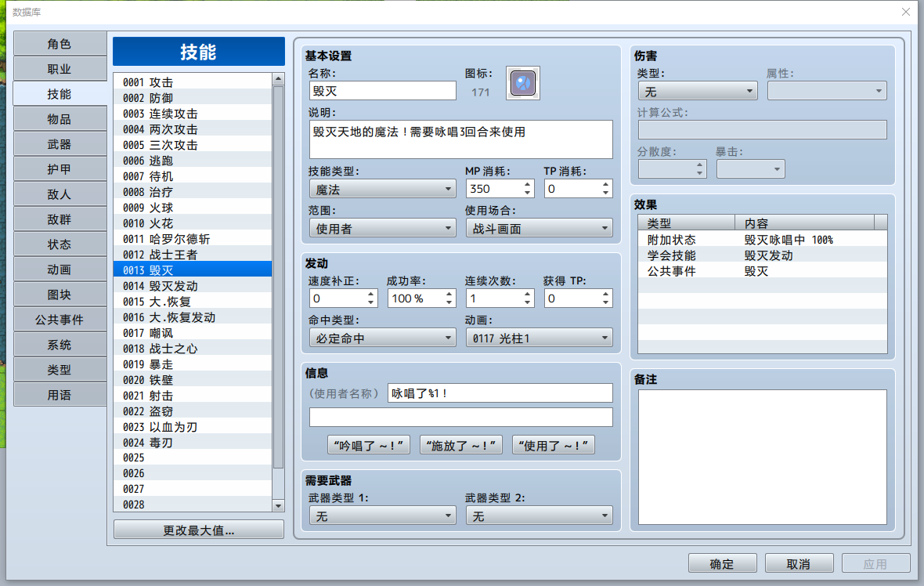
Task: Click the empty second message line field
Action: click(460, 418)
